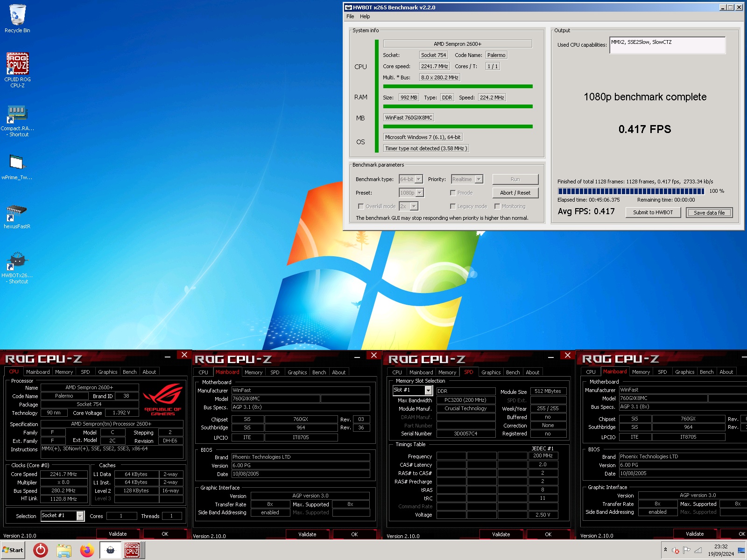Toggle the Legacy mode checkbox

453,206
